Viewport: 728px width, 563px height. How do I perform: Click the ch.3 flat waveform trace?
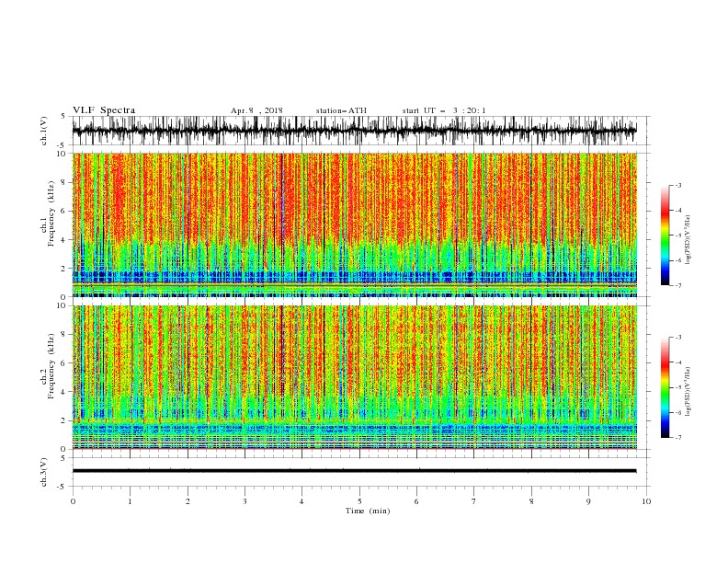click(354, 471)
